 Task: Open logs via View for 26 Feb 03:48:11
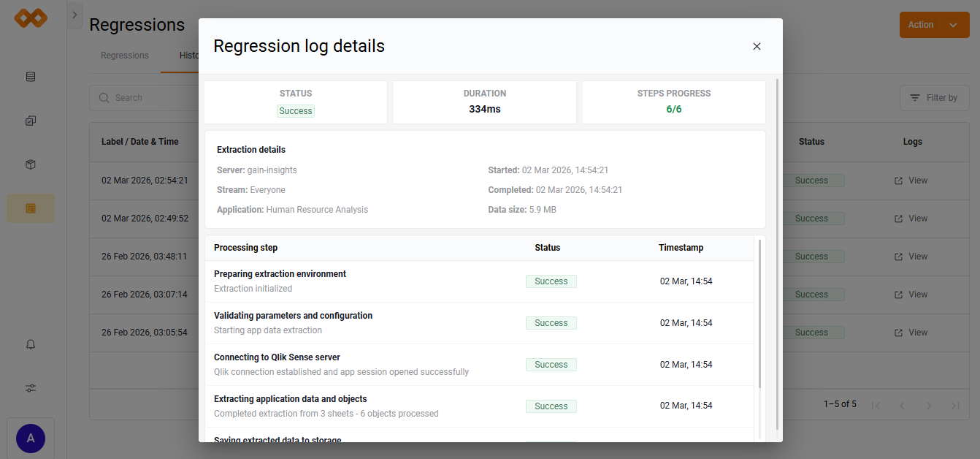[910, 256]
